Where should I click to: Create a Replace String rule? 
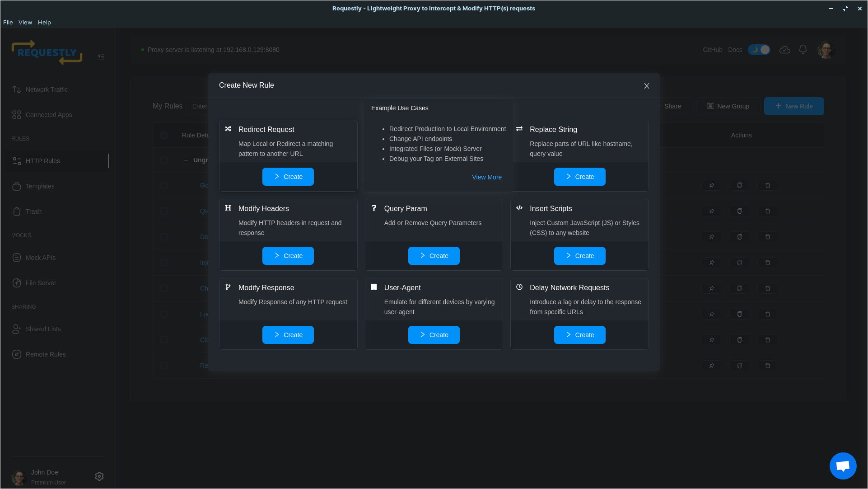point(579,177)
